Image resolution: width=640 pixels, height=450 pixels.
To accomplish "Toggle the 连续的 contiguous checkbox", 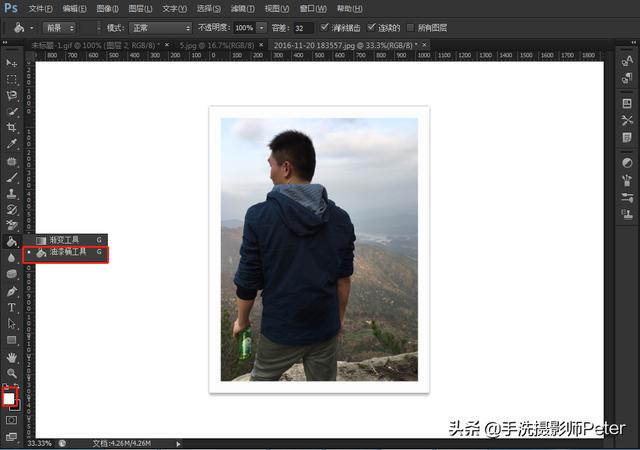I will coord(373,28).
